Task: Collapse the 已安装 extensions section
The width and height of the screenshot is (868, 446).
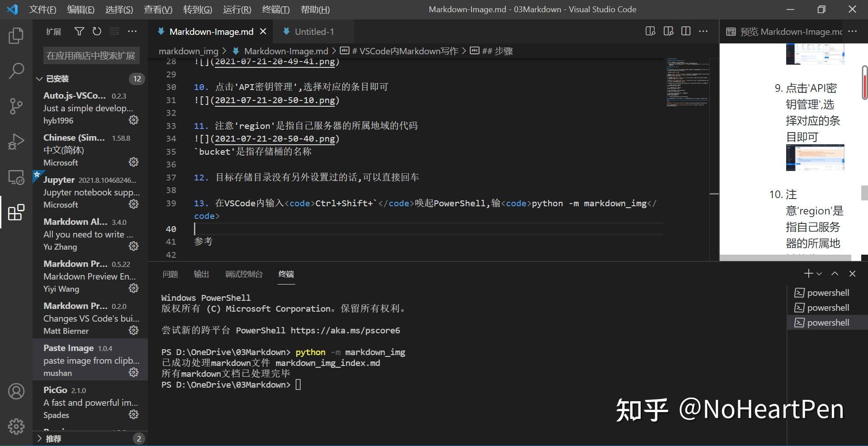Action: click(x=39, y=78)
